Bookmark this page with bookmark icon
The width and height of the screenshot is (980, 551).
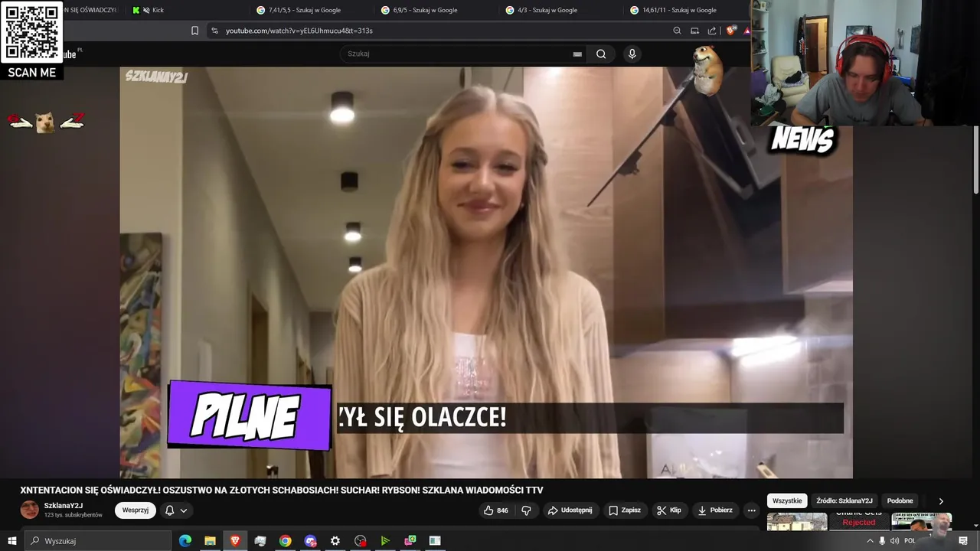pos(194,31)
